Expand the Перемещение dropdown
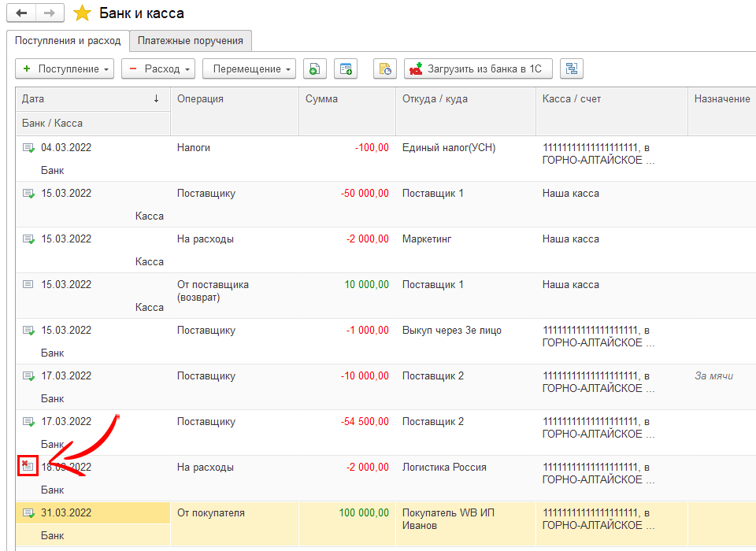The height and width of the screenshot is (551, 756). (x=249, y=69)
